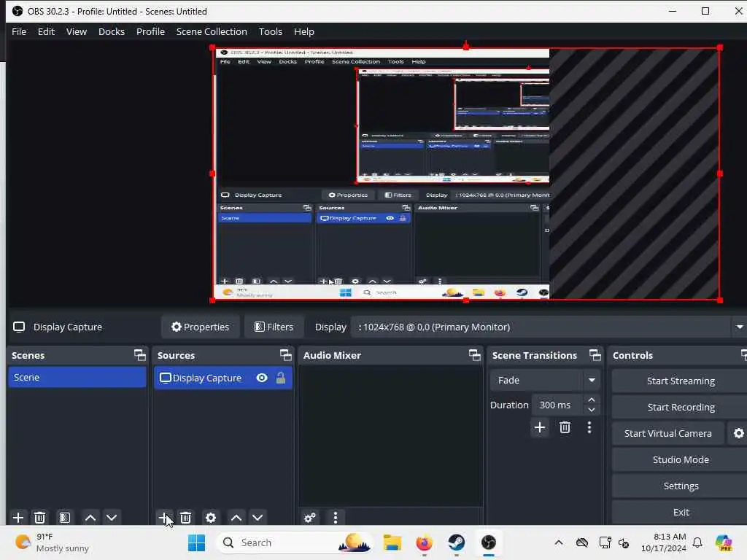Move scene down arrow in Scenes dock
The width and height of the screenshot is (747, 560).
point(112,518)
